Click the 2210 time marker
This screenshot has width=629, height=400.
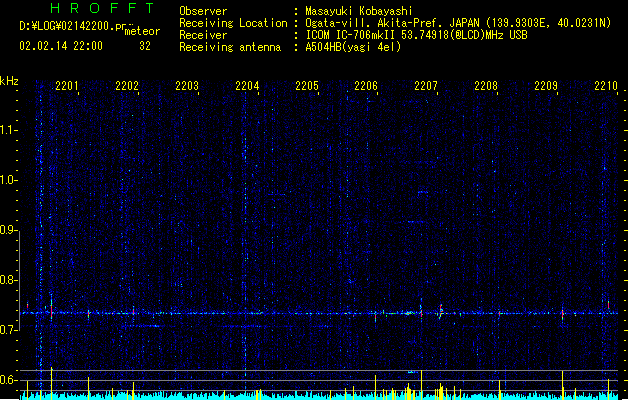606,86
